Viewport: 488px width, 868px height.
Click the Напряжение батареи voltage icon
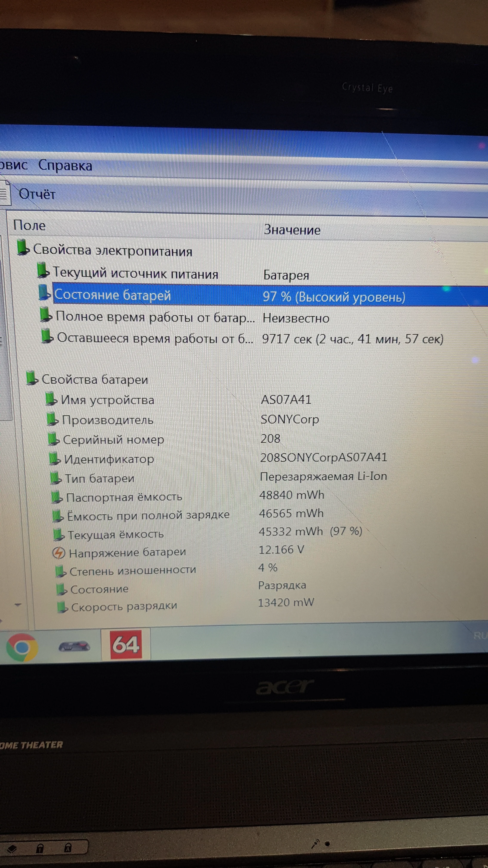pos(59,553)
